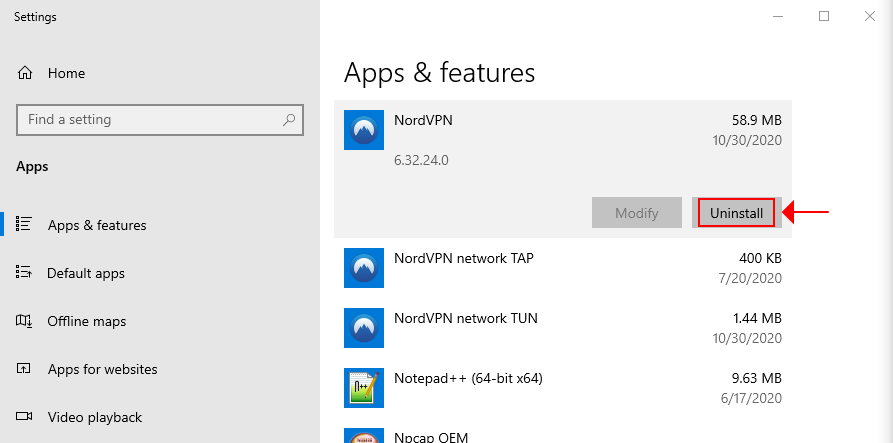Click the Apps & features list icon
Viewport: 893px width, 443px height.
click(25, 225)
